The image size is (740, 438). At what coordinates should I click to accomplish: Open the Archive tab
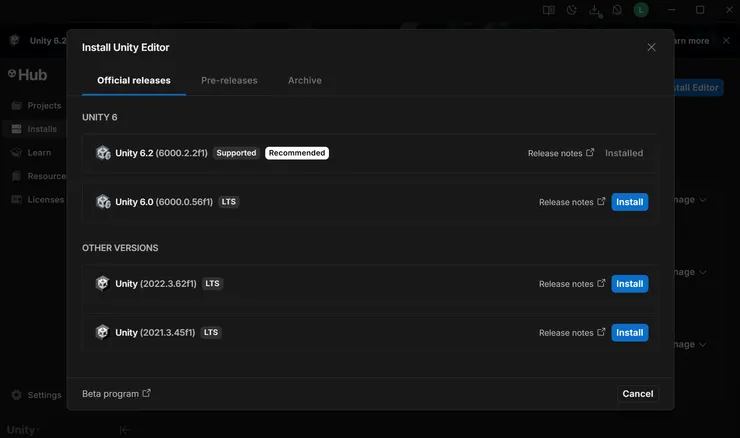point(305,81)
